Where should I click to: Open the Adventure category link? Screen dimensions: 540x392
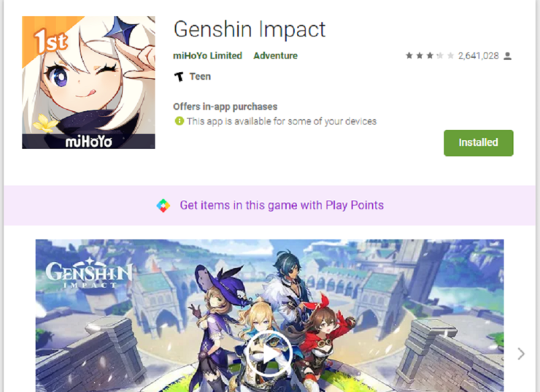coord(276,55)
